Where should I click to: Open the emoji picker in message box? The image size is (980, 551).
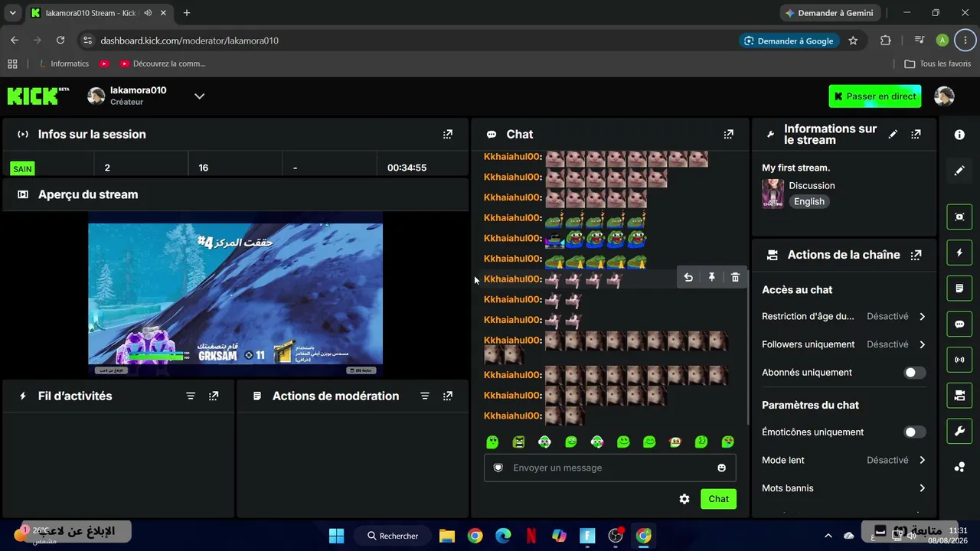(721, 468)
